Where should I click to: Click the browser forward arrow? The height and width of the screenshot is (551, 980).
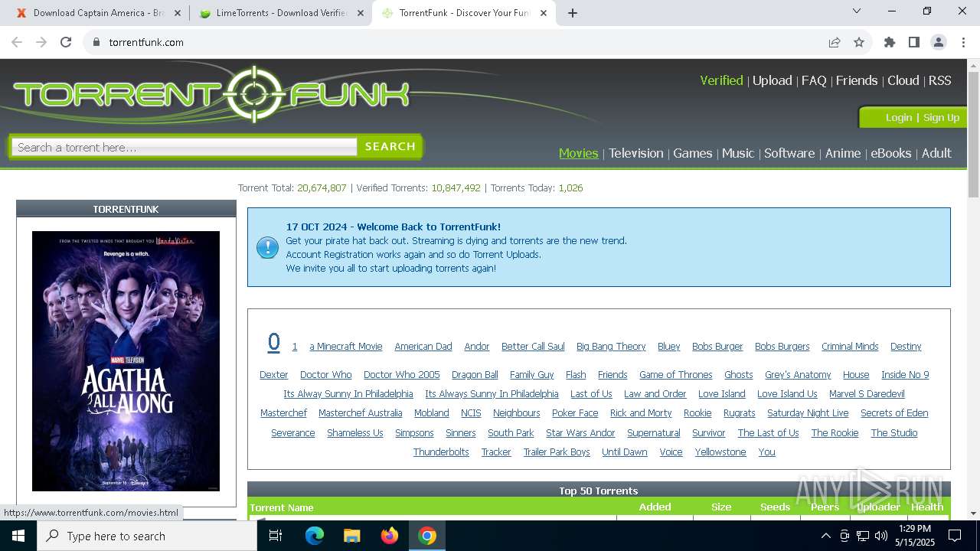pyautogui.click(x=41, y=42)
